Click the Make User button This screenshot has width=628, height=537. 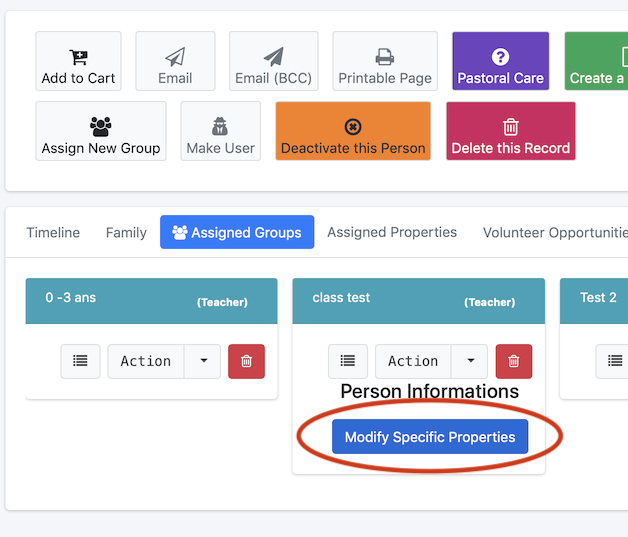point(221,131)
